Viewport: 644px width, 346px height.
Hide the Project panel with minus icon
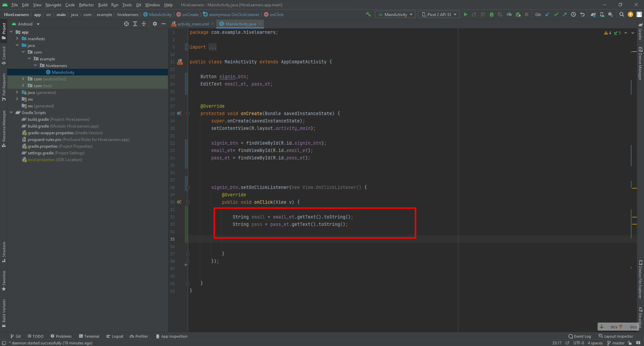pyautogui.click(x=164, y=24)
